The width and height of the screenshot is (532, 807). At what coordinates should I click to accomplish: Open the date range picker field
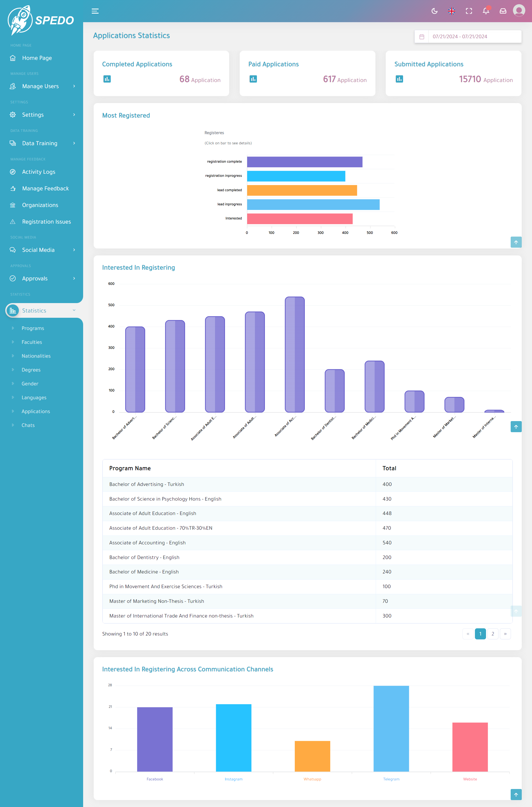coord(468,37)
